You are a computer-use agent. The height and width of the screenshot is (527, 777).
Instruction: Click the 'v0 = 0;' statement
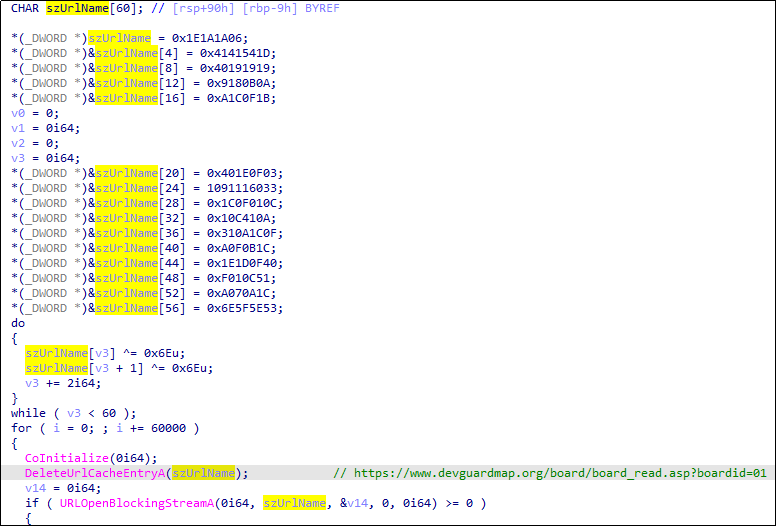pos(35,113)
